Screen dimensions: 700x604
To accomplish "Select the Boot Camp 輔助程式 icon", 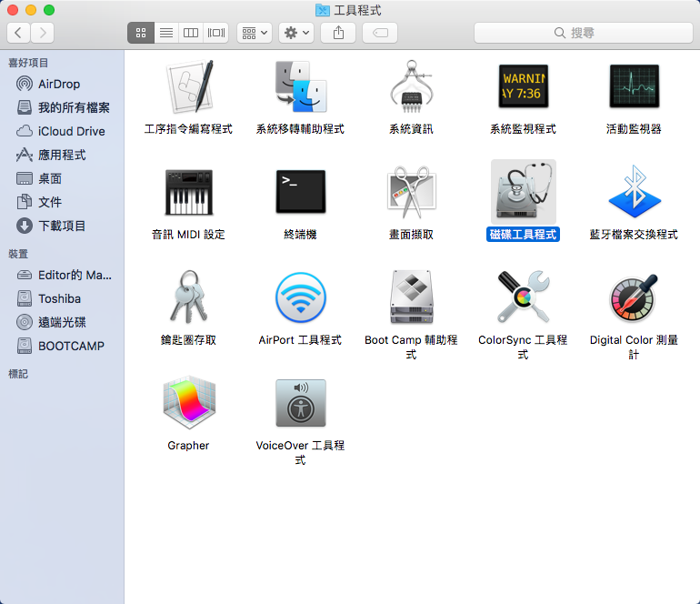I will click(x=411, y=297).
